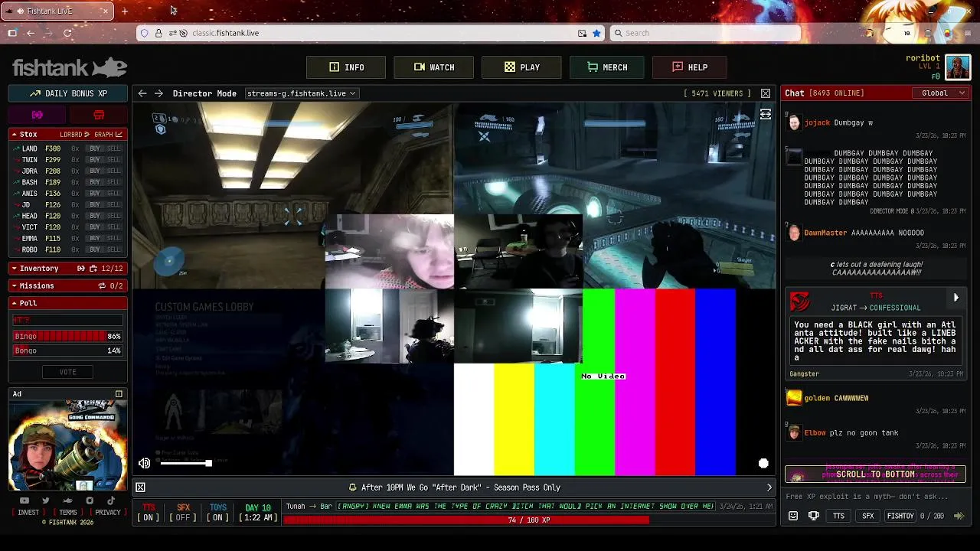Open the chat emoji picker
Viewport: 980px width, 551px height.
[x=793, y=517]
